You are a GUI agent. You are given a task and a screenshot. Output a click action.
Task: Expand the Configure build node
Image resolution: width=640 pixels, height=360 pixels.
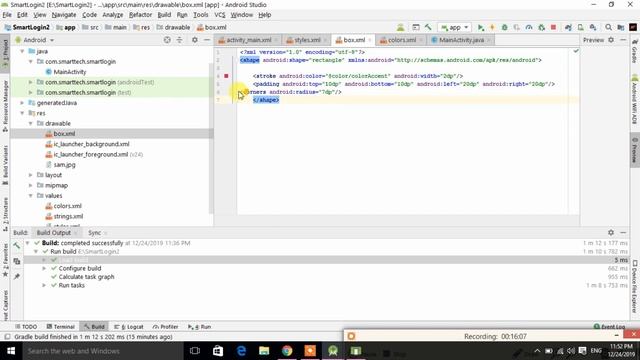44,268
